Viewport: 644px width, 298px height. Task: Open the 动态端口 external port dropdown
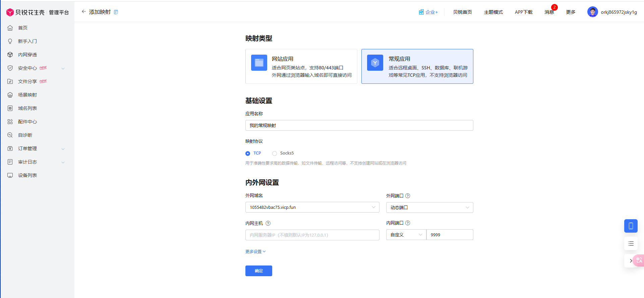429,207
